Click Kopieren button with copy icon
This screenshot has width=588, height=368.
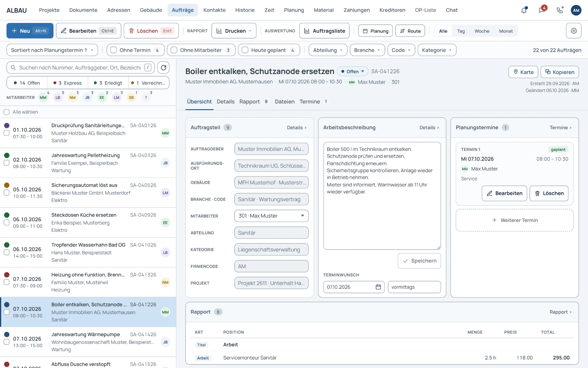click(x=559, y=72)
